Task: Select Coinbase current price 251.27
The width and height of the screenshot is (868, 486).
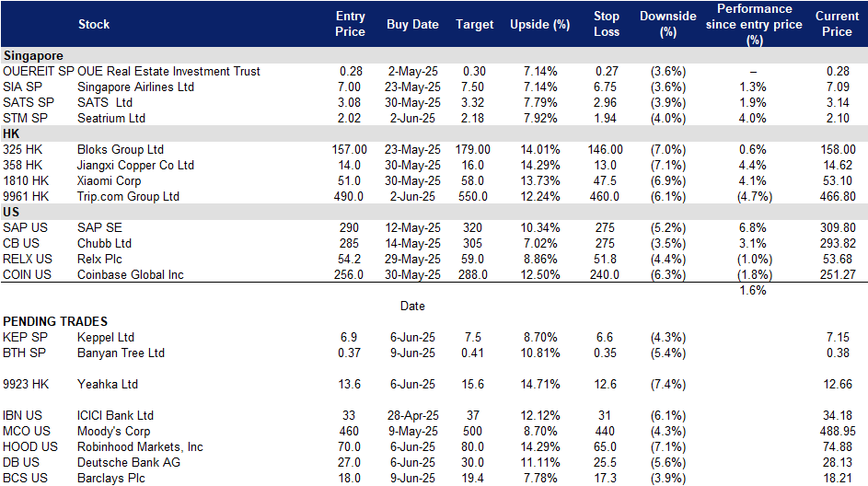Action: point(838,274)
